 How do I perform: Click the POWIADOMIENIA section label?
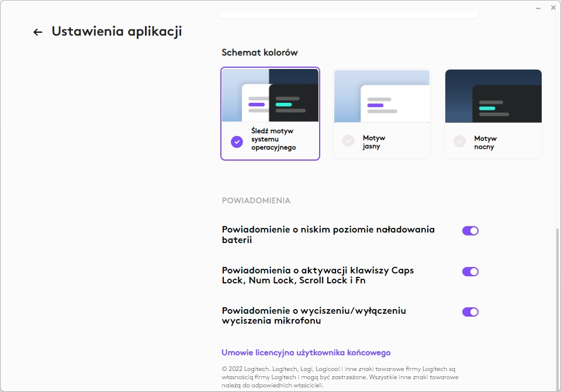256,200
